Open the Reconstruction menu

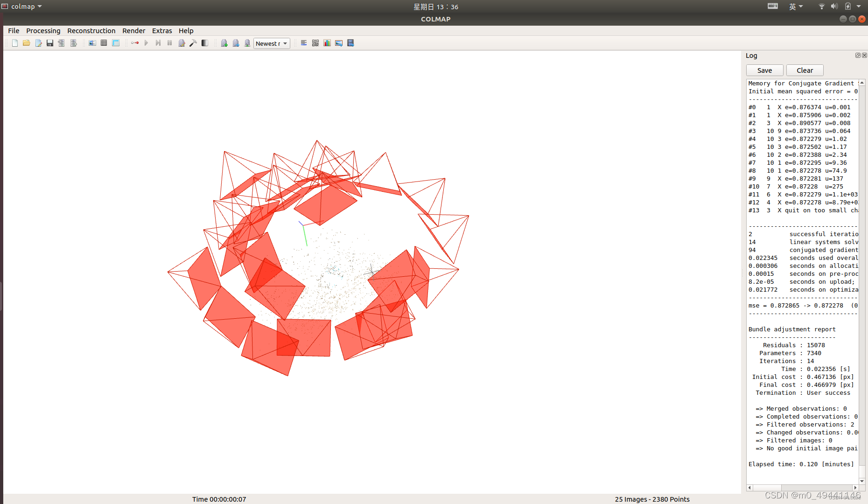91,31
